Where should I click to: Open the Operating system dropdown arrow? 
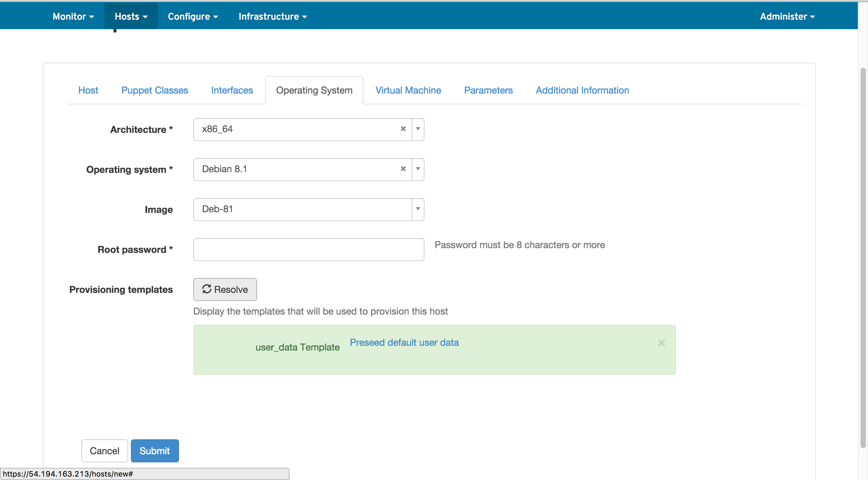click(x=418, y=169)
